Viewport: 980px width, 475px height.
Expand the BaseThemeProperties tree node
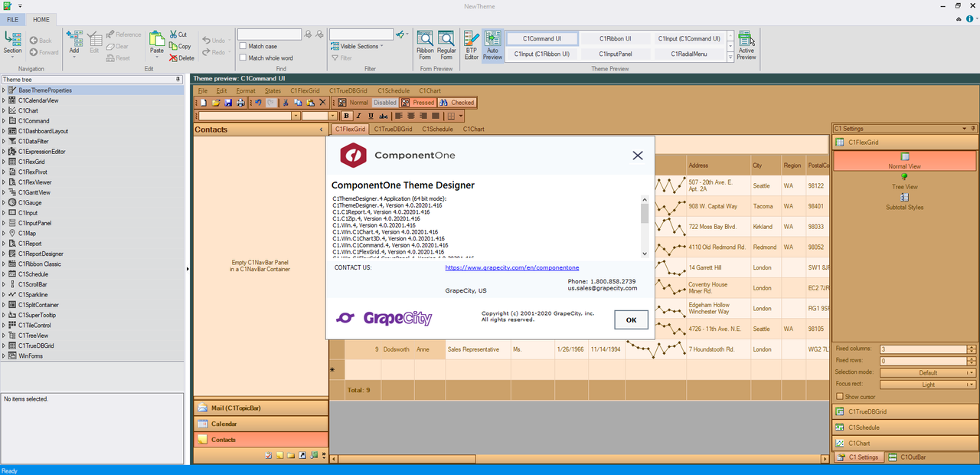pos(4,90)
